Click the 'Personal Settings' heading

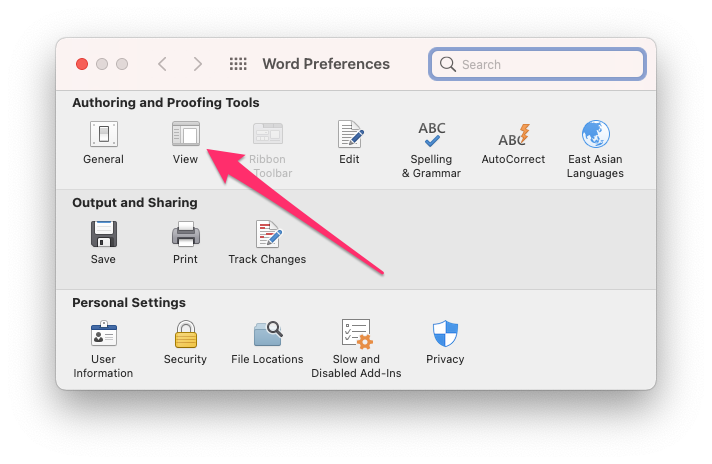pos(129,302)
